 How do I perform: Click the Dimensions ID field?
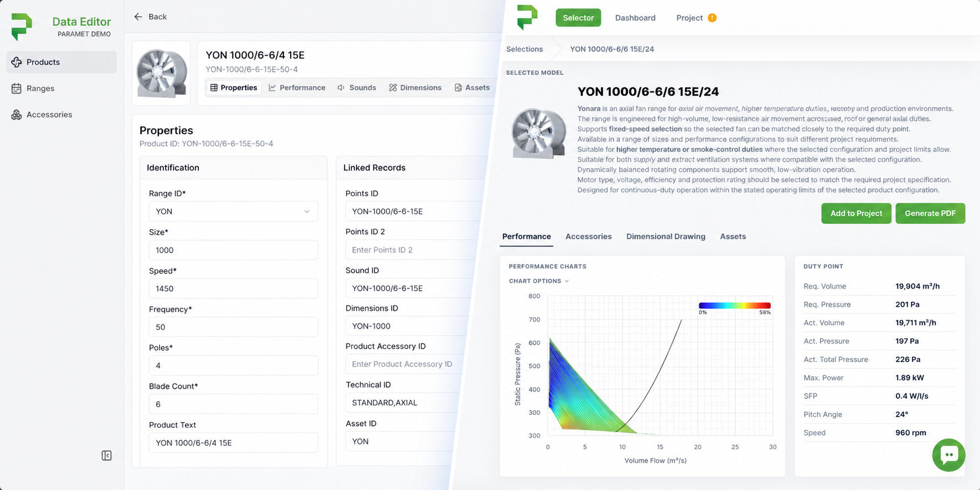pos(407,326)
